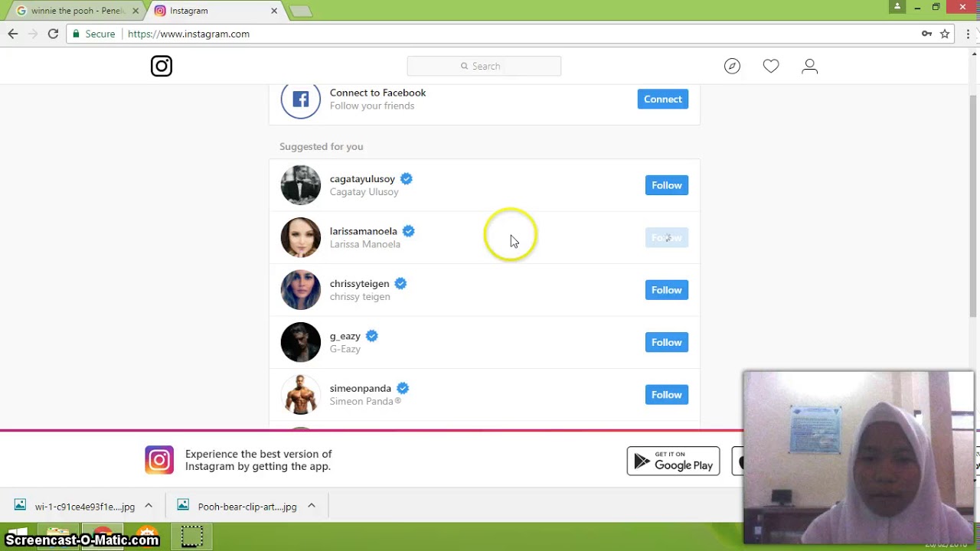980x551 pixels.
Task: Open chrissyteigen profile picture
Action: 301,290
